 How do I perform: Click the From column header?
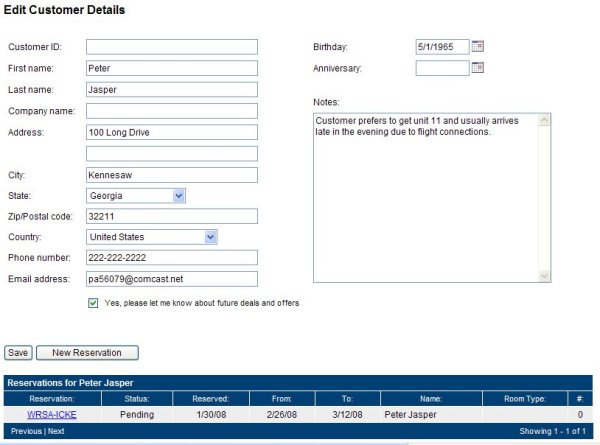tap(282, 399)
